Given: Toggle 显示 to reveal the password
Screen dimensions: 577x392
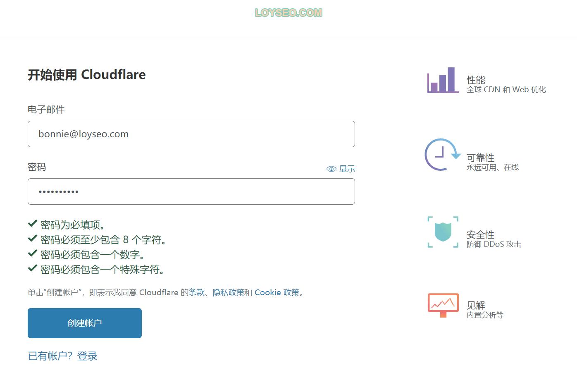Looking at the screenshot, I should tap(347, 169).
